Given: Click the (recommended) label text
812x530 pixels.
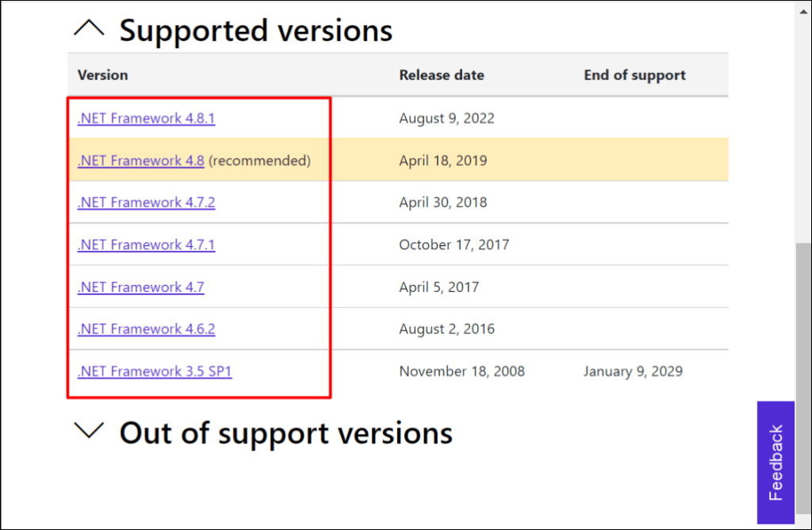Looking at the screenshot, I should (x=259, y=160).
